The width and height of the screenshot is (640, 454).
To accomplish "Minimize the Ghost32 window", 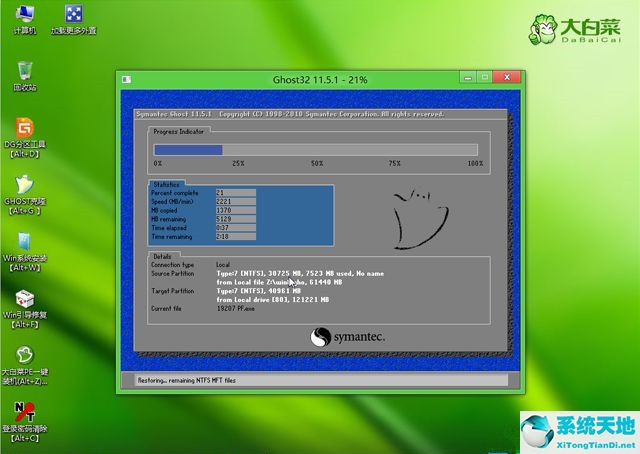I will (x=468, y=77).
